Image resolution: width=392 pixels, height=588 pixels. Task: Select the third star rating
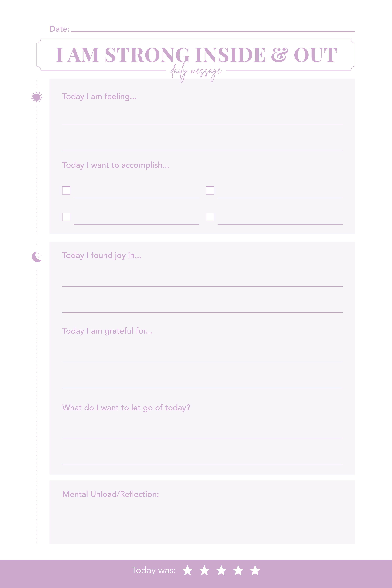[221, 570]
